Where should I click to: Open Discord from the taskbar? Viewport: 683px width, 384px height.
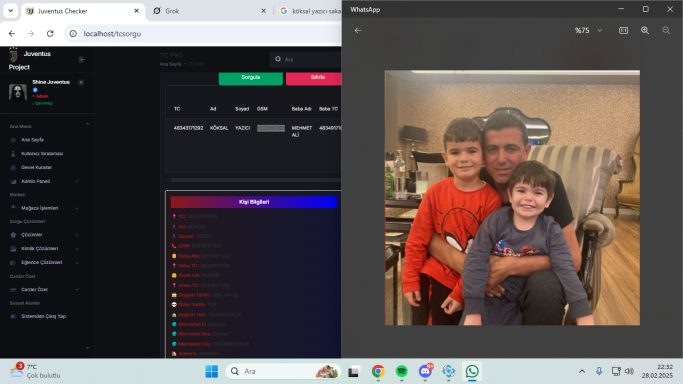point(425,371)
